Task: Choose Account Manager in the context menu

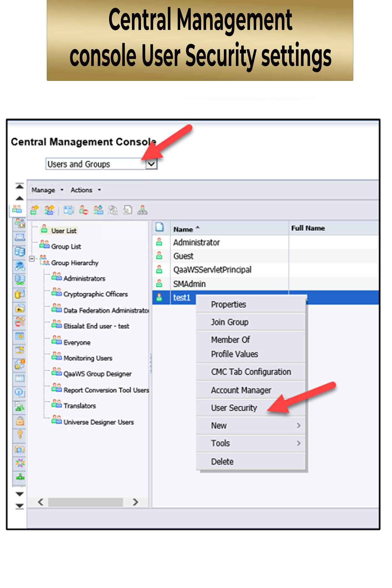Action: pyautogui.click(x=251, y=390)
